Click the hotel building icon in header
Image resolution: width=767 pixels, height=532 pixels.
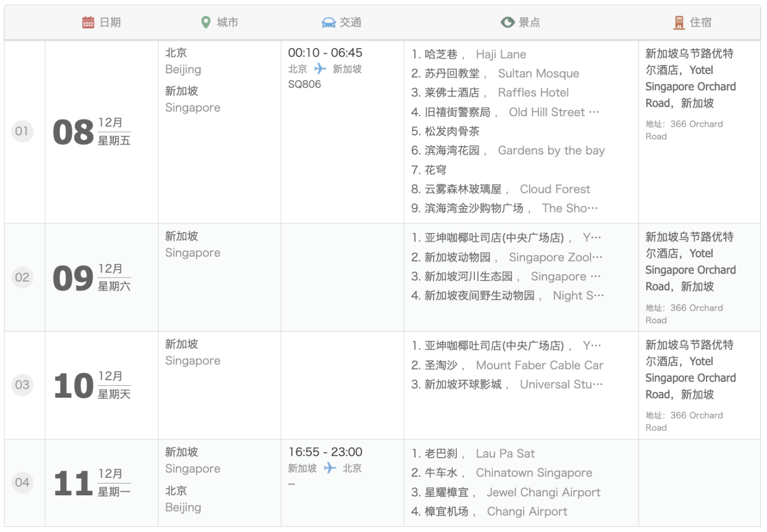click(x=679, y=22)
